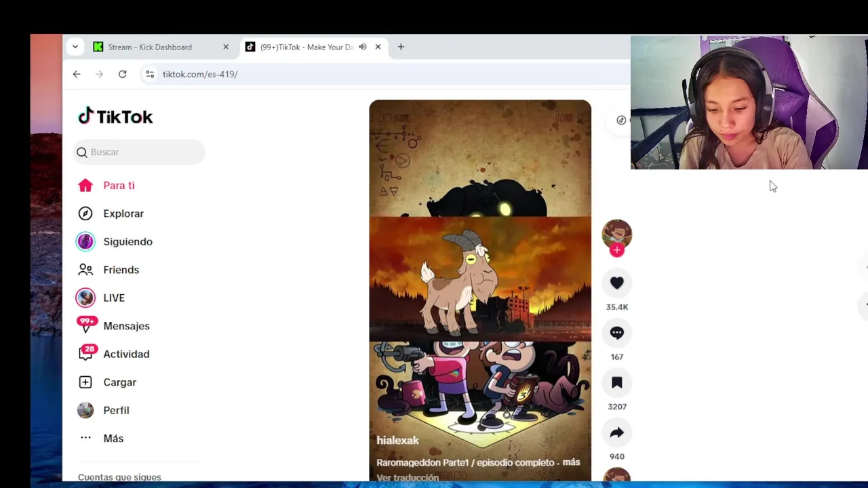This screenshot has width=868, height=488.
Task: Open a new browser tab
Action: tap(401, 47)
